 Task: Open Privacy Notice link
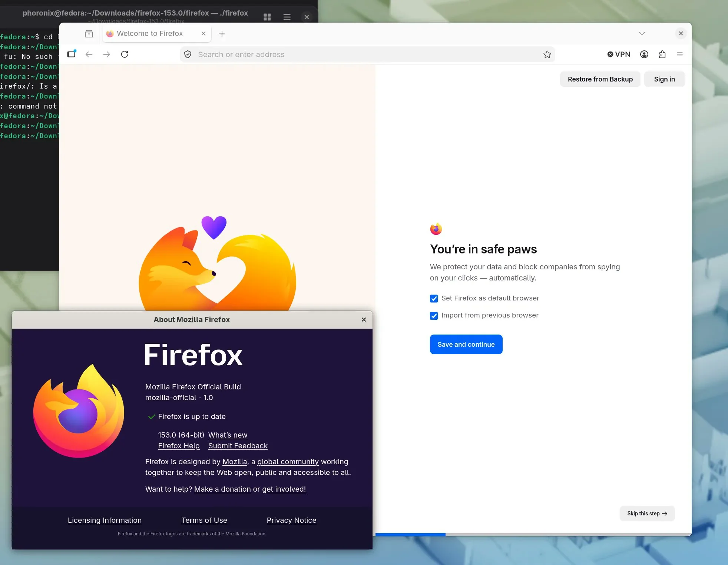[x=291, y=520]
